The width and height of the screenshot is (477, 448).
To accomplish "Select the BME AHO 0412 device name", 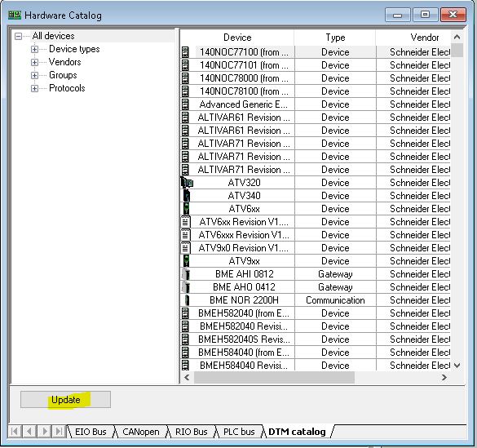I will (244, 287).
